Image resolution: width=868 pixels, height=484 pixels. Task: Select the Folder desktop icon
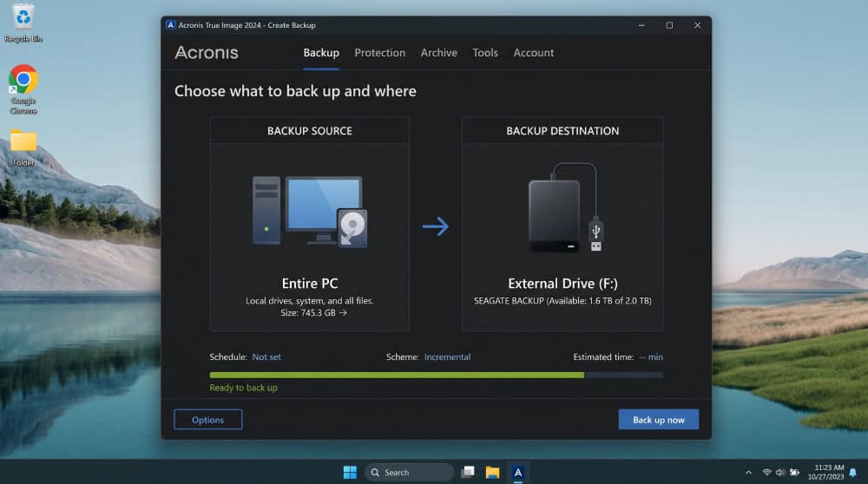click(23, 147)
